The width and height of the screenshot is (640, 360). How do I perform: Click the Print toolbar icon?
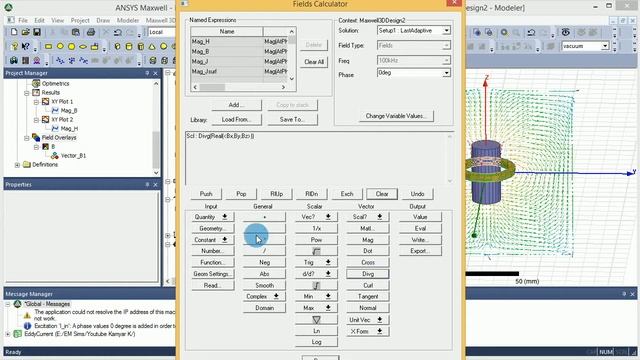tap(91, 32)
